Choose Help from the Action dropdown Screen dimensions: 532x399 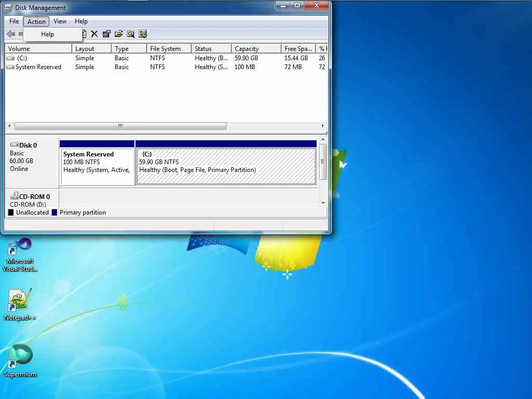52,34
